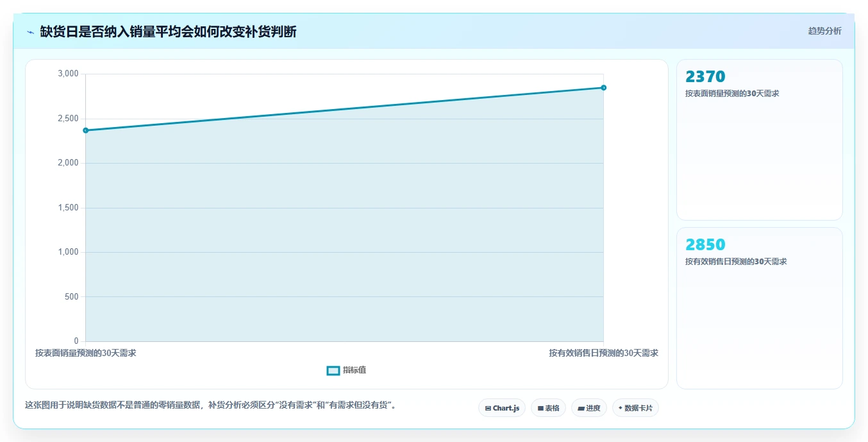This screenshot has width=868, height=442.
Task: Click the data point at 2850 on the line
Action: pos(604,88)
